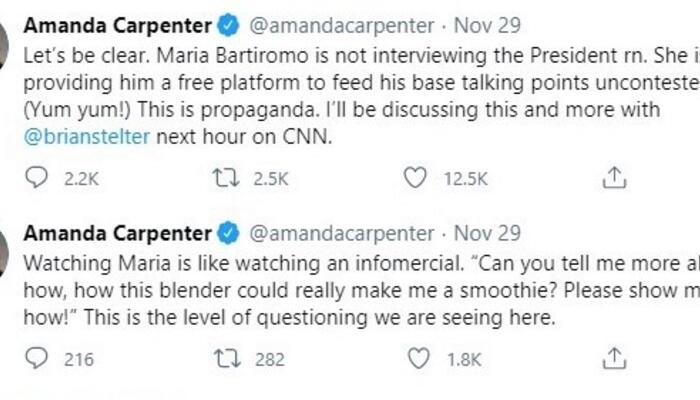This screenshot has width=700, height=400.
Task: Retweet the Maria Bartiromo propaganda tweet
Action: coord(226,178)
